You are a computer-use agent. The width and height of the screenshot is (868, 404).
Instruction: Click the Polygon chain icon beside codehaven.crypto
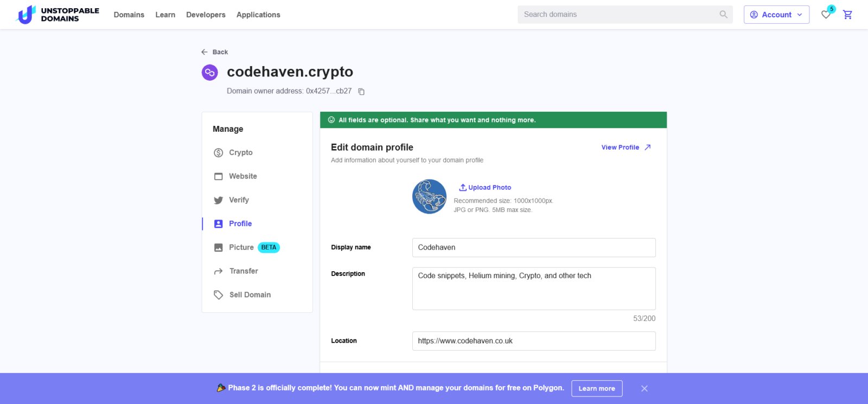click(210, 72)
